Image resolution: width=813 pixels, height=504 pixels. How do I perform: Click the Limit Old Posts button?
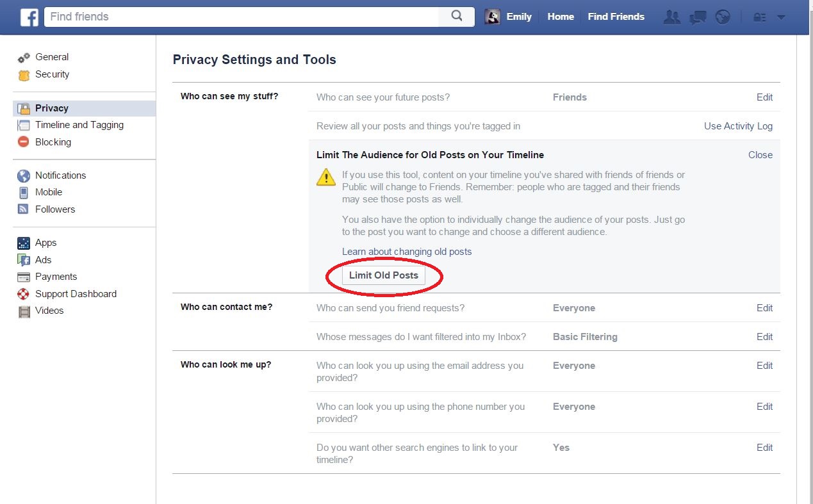coord(384,275)
